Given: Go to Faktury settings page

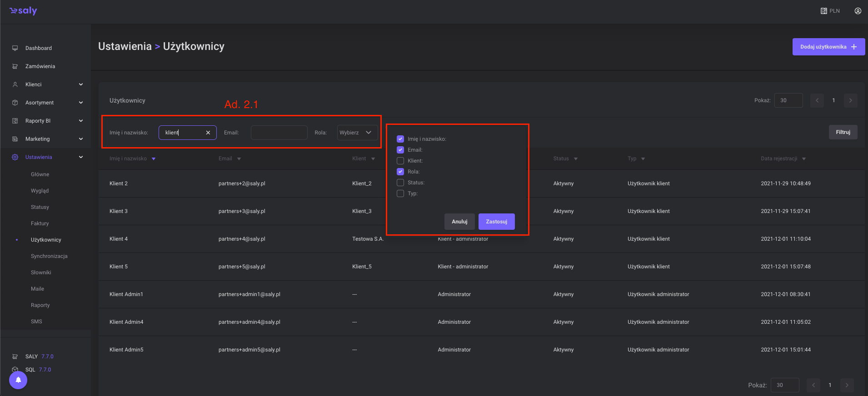Looking at the screenshot, I should 40,223.
